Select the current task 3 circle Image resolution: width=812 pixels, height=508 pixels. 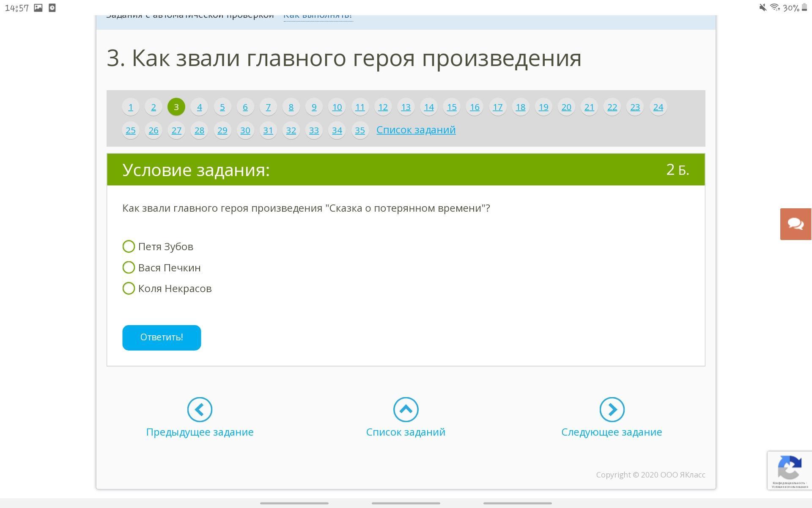[x=176, y=107]
